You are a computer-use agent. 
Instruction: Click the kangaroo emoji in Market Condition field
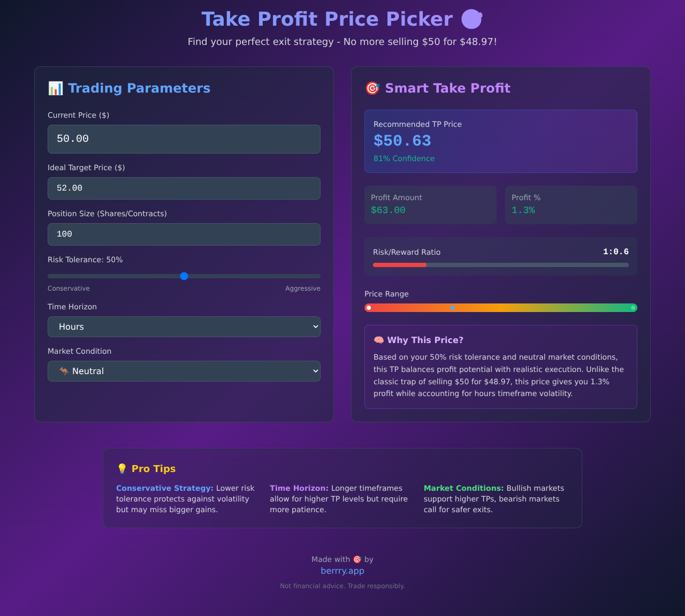click(x=63, y=371)
